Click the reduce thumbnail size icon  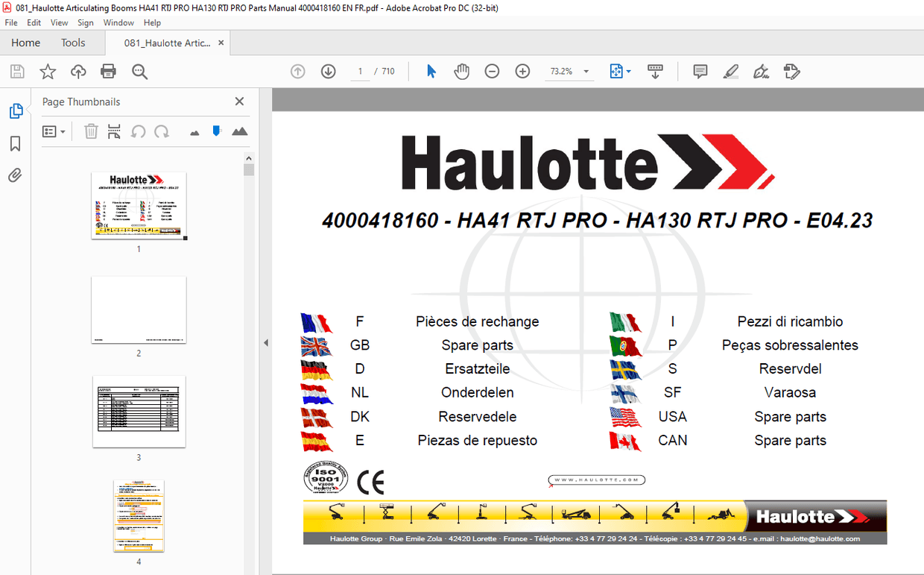pos(194,131)
